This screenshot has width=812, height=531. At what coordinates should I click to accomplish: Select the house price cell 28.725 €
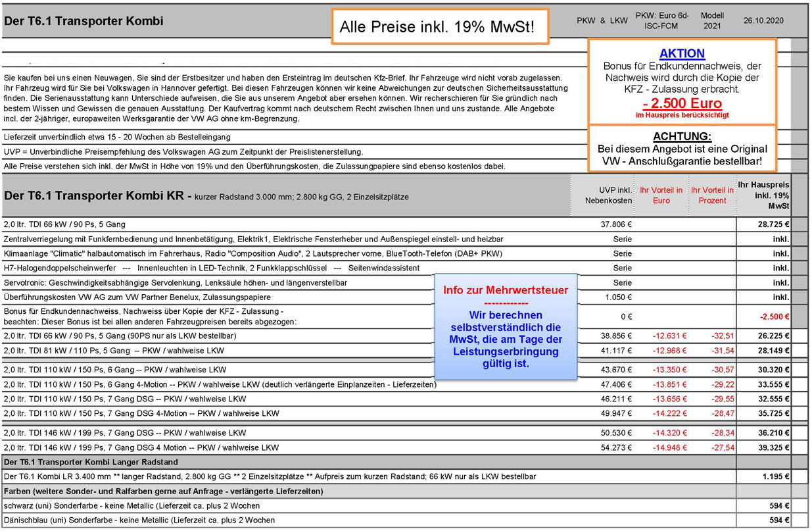coord(771,225)
